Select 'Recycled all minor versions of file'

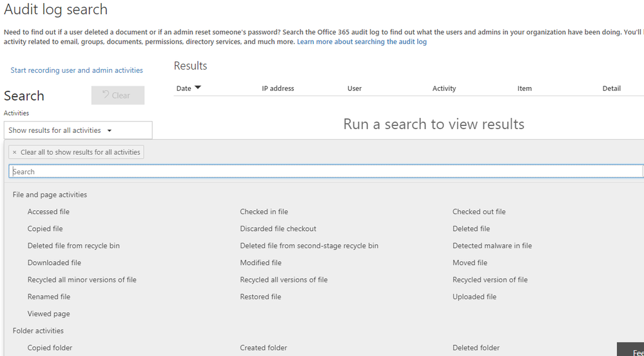[x=82, y=280]
